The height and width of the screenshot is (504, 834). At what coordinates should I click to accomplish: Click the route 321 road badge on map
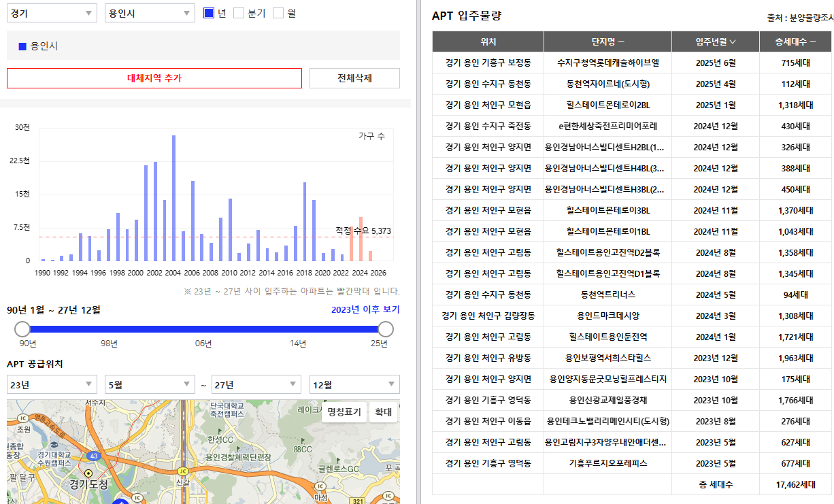357,501
